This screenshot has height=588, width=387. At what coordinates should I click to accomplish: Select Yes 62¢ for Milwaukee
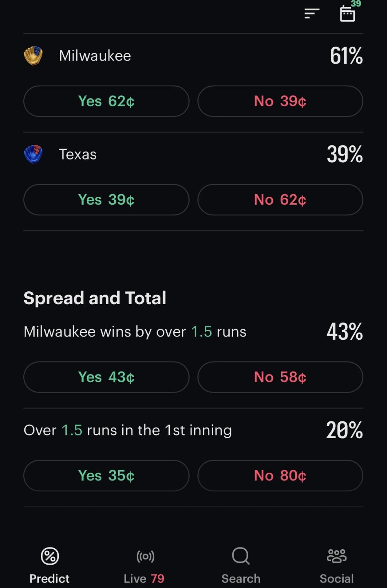click(106, 101)
